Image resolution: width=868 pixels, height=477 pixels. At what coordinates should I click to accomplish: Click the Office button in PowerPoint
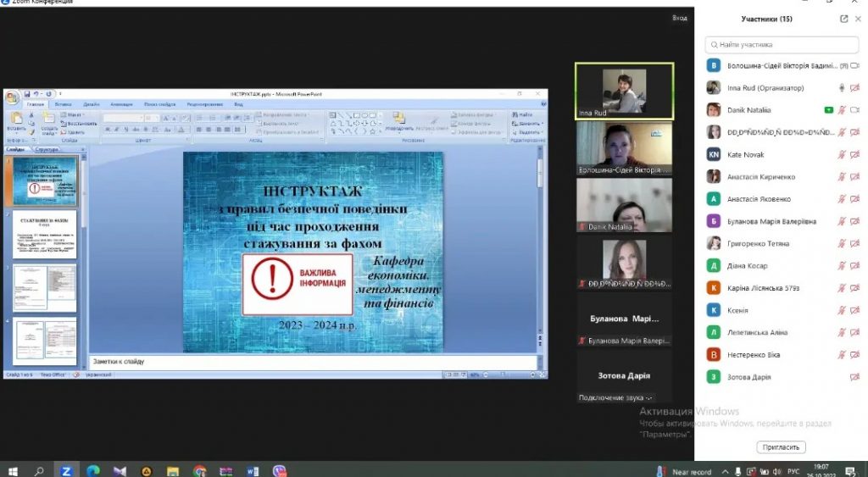[13, 97]
